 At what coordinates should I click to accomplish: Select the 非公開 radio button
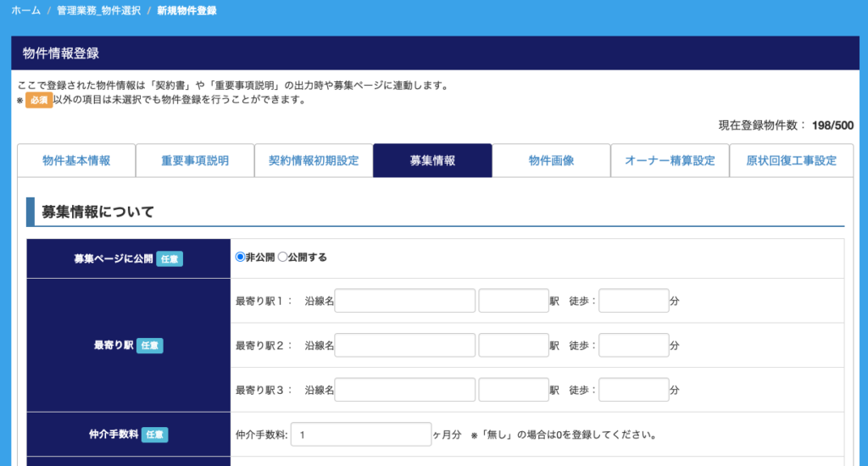click(241, 257)
